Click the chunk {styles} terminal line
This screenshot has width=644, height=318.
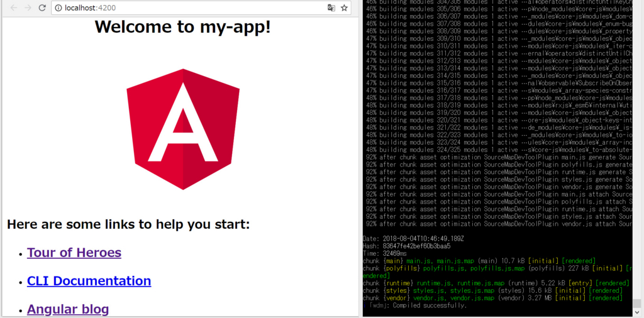point(493,290)
